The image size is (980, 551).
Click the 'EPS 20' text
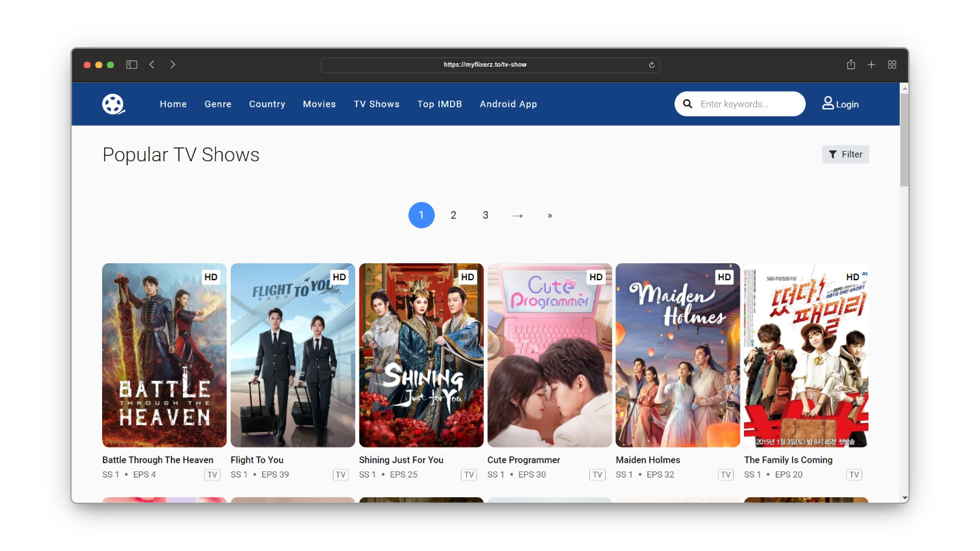tap(789, 475)
